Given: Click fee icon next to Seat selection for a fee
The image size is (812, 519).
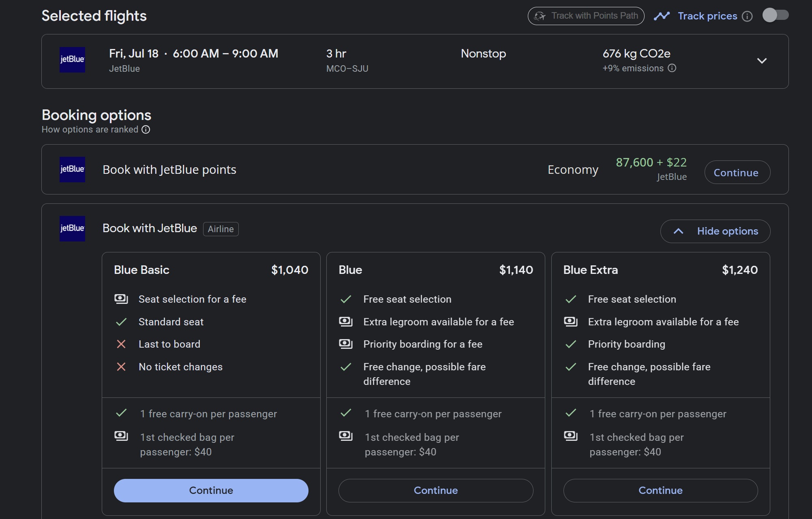Looking at the screenshot, I should coord(121,299).
